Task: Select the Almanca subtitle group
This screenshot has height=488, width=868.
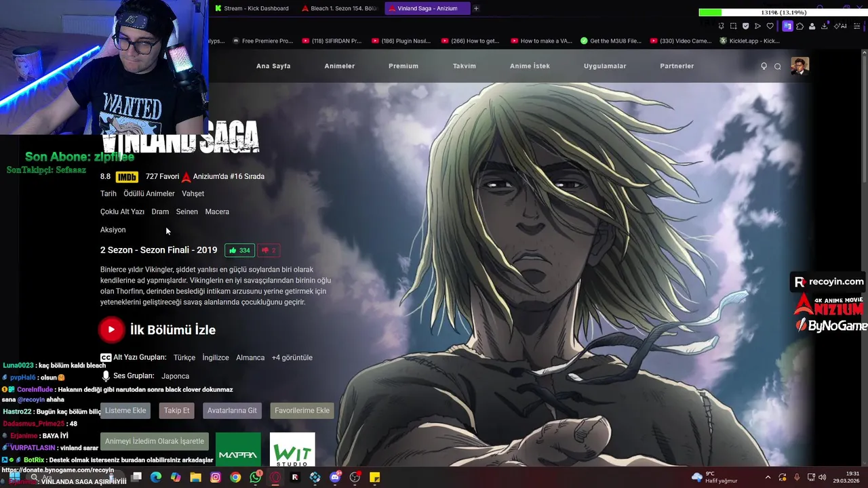Action: click(250, 357)
